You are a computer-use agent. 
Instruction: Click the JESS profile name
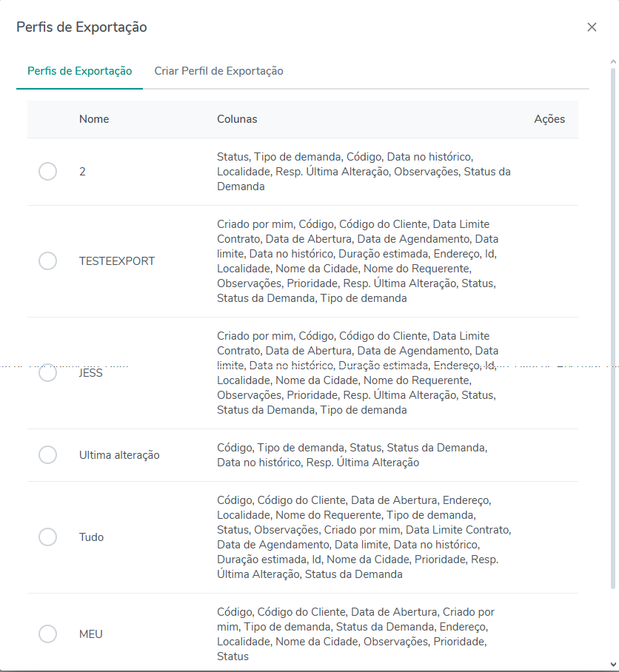[91, 373]
